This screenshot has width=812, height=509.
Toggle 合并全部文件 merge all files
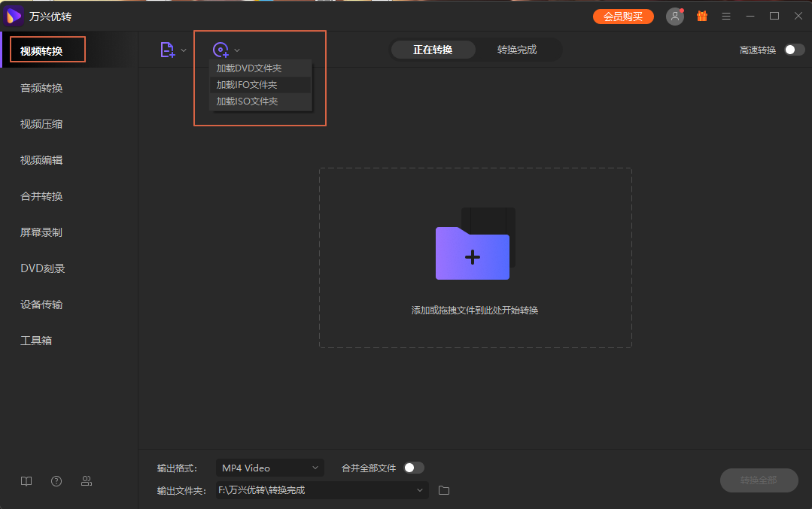point(412,467)
